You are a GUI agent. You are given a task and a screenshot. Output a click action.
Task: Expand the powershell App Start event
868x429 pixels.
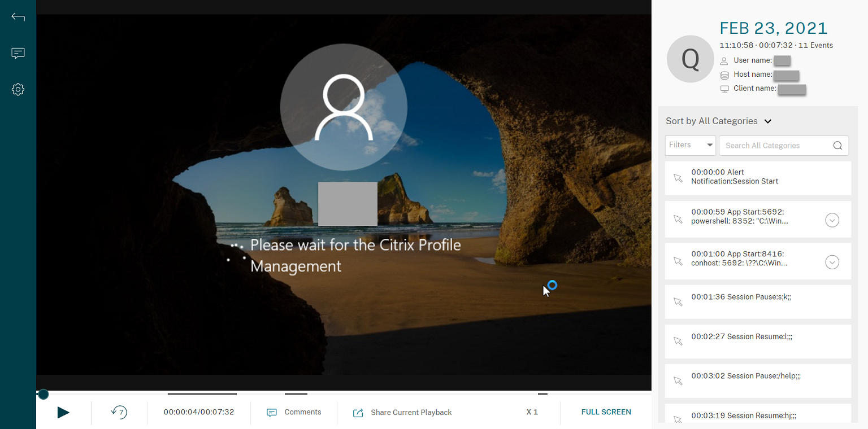(x=832, y=220)
